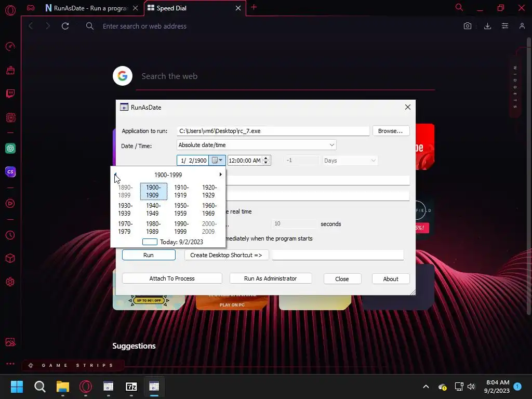Reload the current page
This screenshot has width=532, height=399.
tap(65, 26)
